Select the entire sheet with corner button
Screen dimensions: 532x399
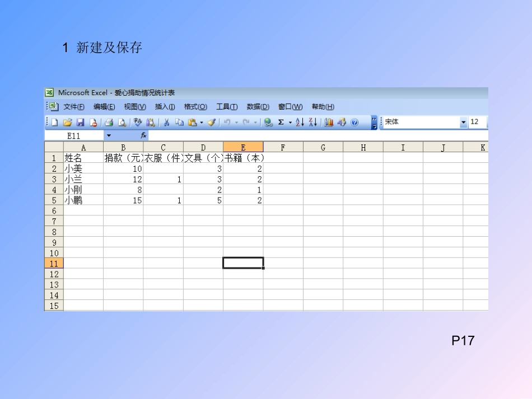(54, 147)
